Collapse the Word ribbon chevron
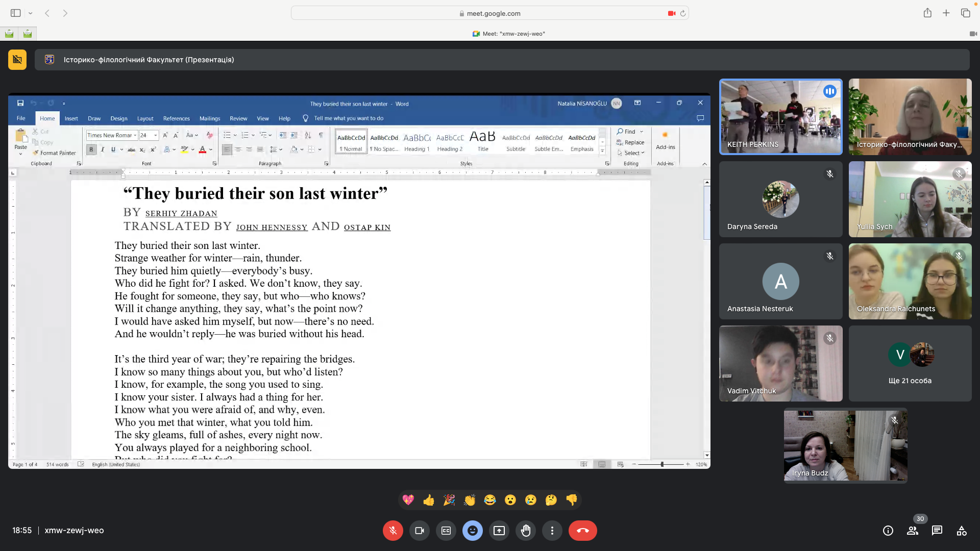 704,164
